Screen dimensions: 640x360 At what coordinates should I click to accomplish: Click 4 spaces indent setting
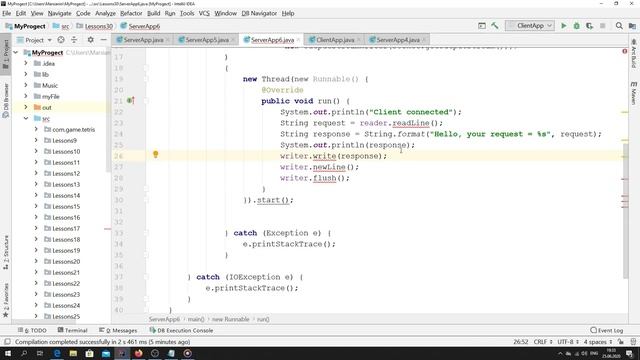coord(598,342)
